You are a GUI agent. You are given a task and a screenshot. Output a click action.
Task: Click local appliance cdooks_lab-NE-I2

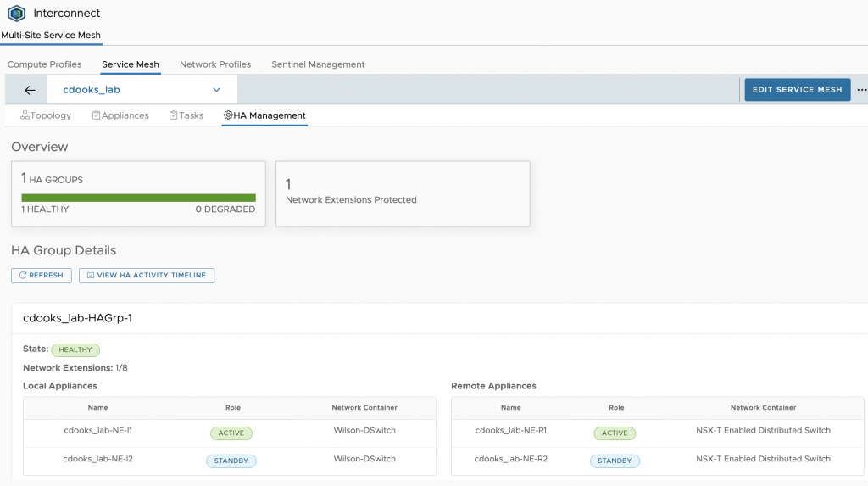tap(98, 459)
